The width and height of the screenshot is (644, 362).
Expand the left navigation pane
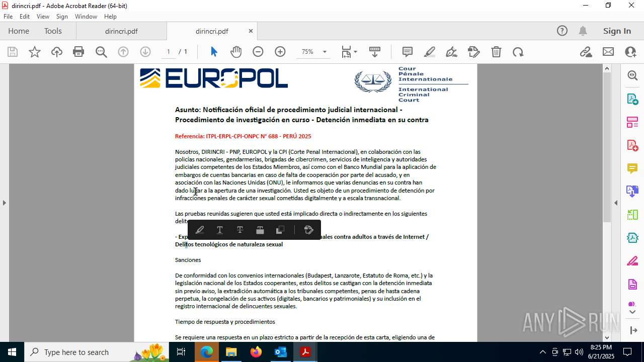click(x=4, y=203)
